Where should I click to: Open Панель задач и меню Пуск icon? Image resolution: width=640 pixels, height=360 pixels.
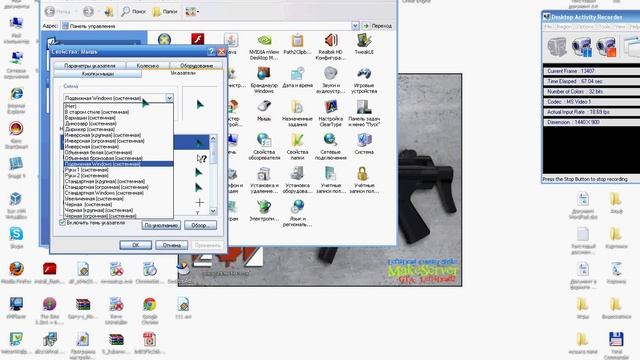tap(364, 113)
